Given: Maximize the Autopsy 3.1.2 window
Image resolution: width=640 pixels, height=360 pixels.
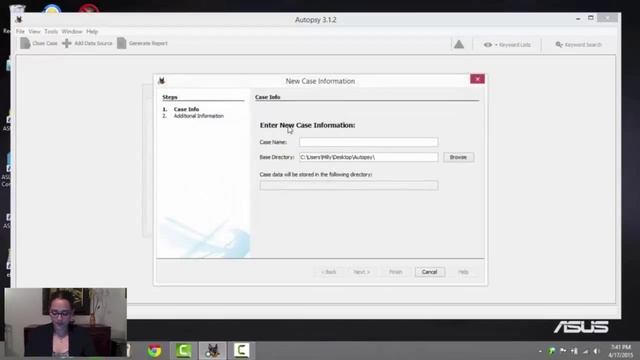Looking at the screenshot, I should click(x=591, y=18).
